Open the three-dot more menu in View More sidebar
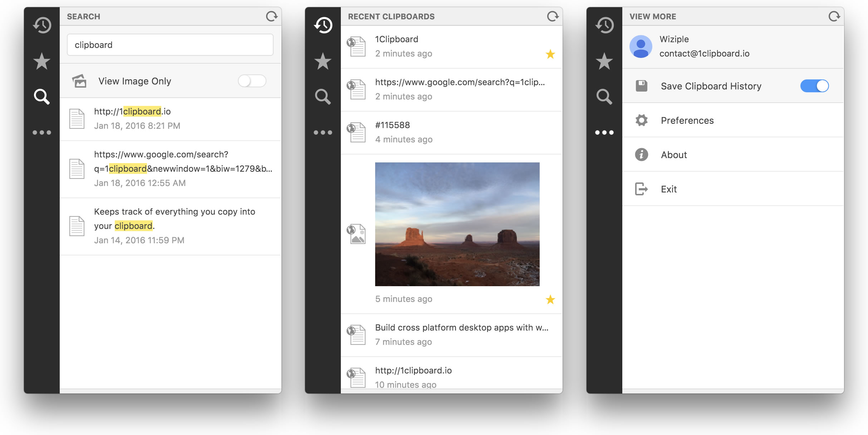 click(x=604, y=133)
